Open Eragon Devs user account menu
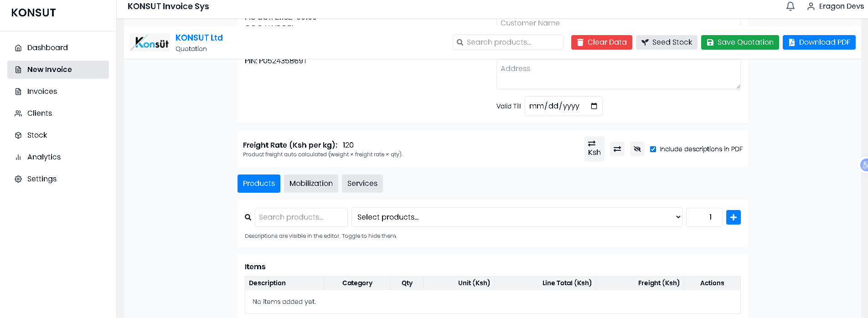 [x=835, y=6]
